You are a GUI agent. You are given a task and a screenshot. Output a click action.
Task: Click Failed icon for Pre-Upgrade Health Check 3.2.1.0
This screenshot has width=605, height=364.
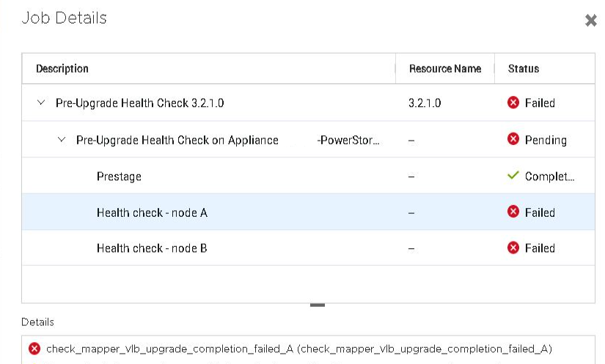[x=513, y=103]
